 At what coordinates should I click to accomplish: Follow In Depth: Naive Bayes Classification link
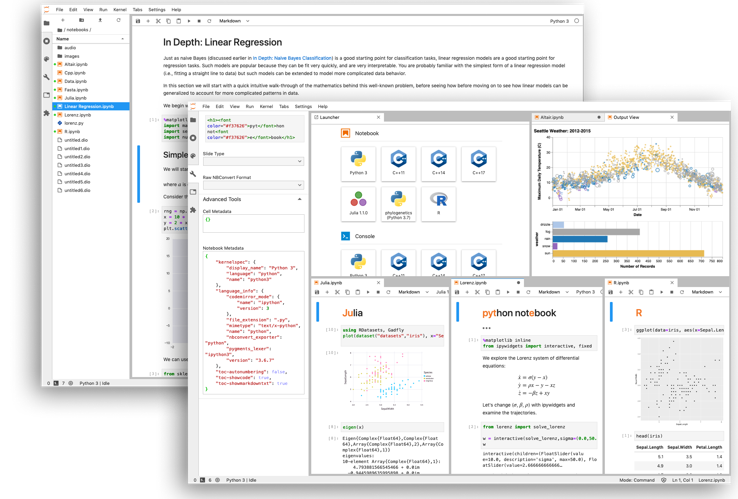click(293, 58)
